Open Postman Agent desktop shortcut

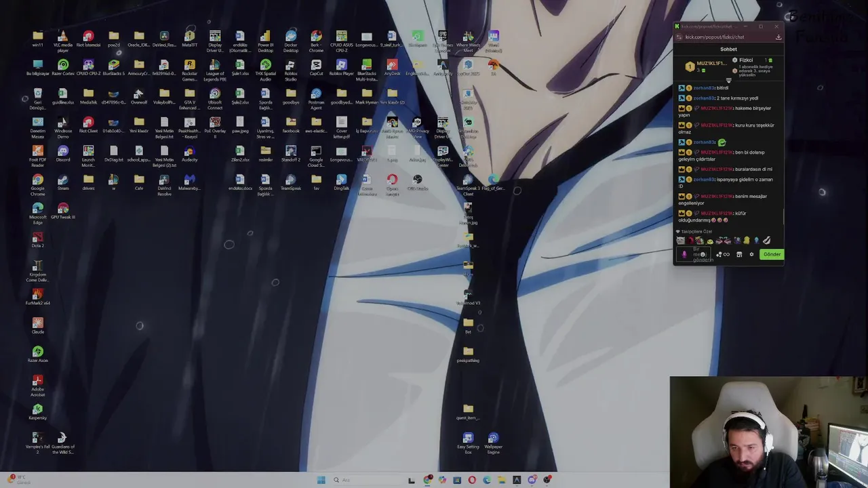pyautogui.click(x=316, y=98)
